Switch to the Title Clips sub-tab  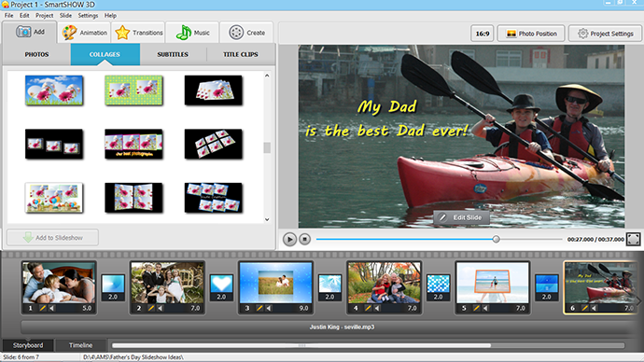pyautogui.click(x=241, y=54)
